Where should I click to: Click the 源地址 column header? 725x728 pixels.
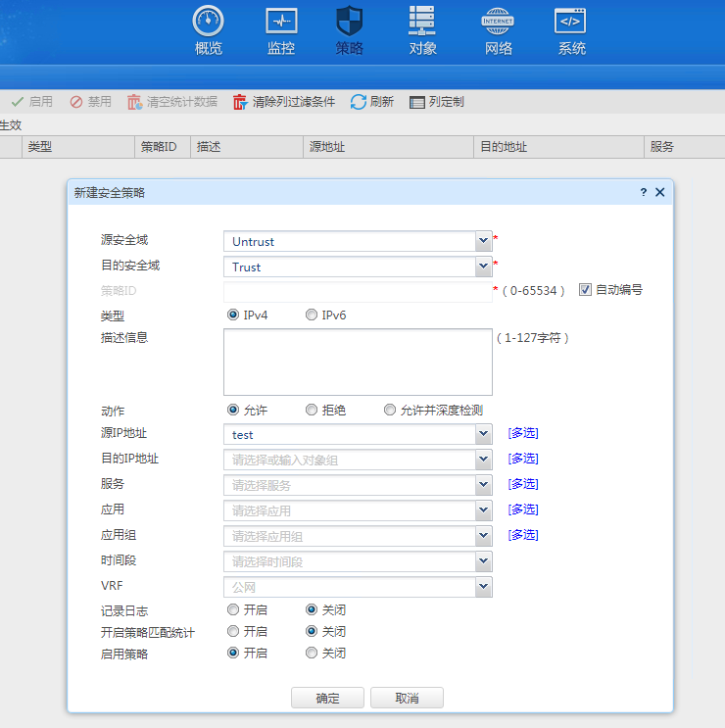[x=389, y=147]
